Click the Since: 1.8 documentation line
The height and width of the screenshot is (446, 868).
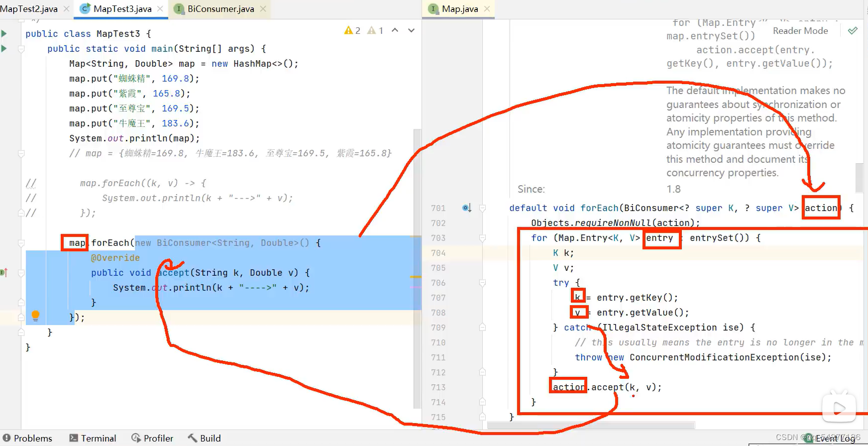[599, 189]
